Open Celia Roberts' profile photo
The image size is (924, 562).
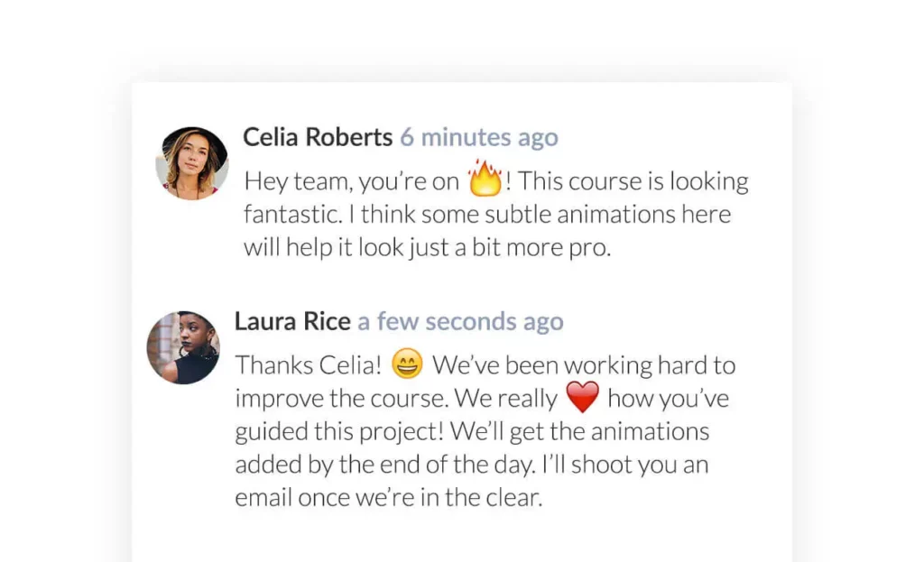pos(192,163)
